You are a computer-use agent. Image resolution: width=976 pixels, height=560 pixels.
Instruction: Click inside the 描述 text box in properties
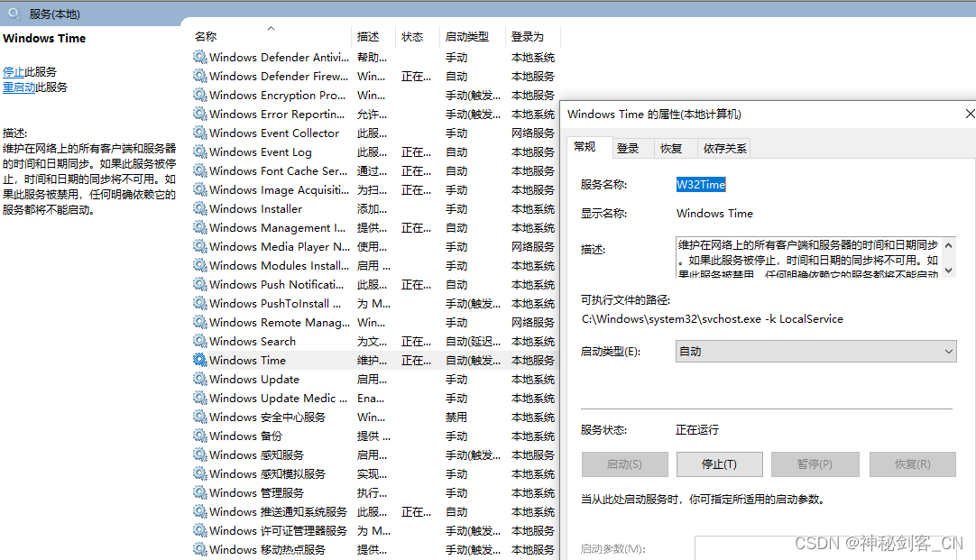pyautogui.click(x=808, y=257)
